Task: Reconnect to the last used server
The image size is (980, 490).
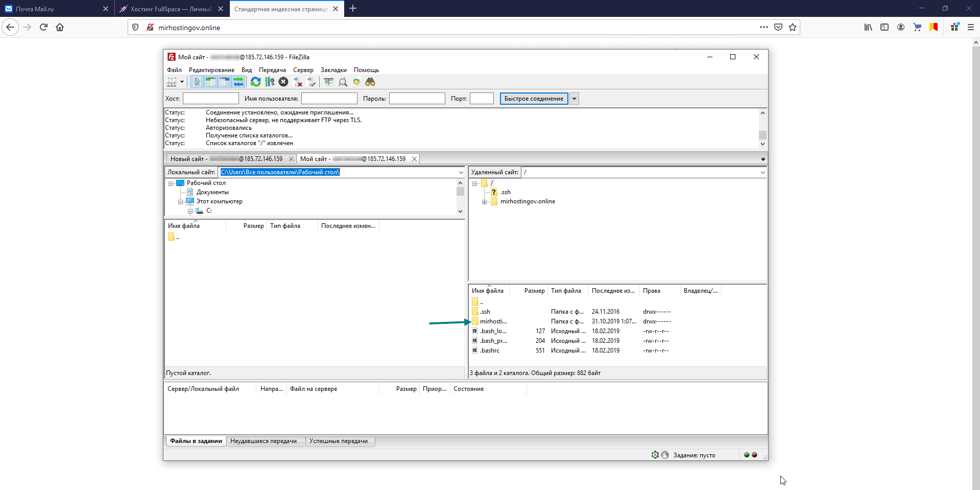Action: [x=312, y=82]
